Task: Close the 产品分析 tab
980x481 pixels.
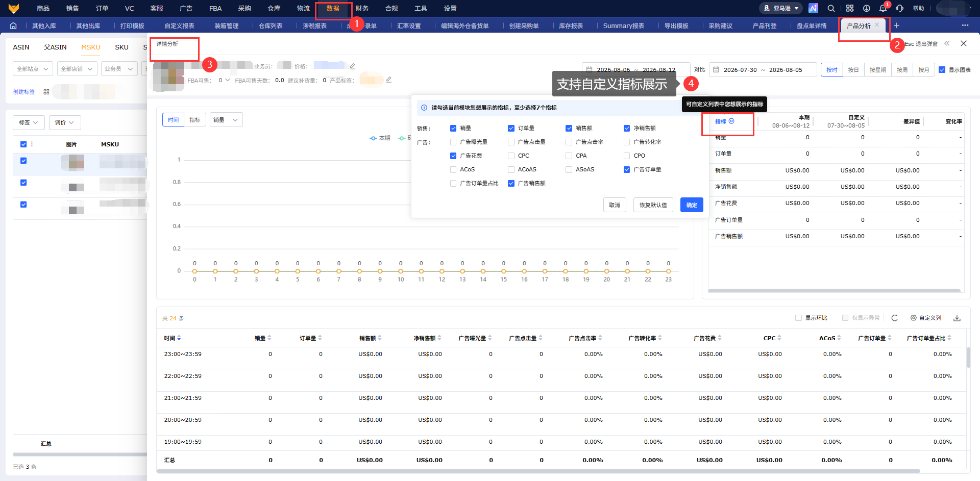Action: point(877,24)
